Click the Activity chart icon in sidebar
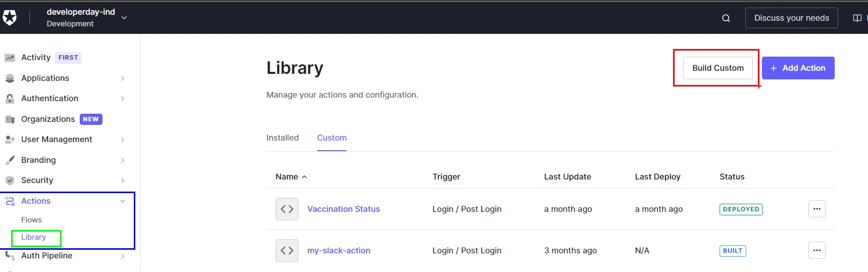This screenshot has width=868, height=272. coord(10,58)
